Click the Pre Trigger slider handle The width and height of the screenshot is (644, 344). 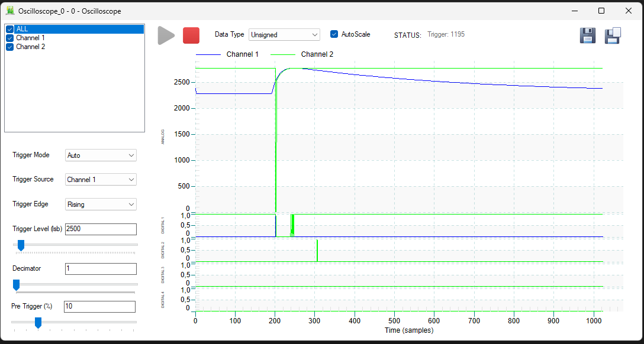(38, 323)
